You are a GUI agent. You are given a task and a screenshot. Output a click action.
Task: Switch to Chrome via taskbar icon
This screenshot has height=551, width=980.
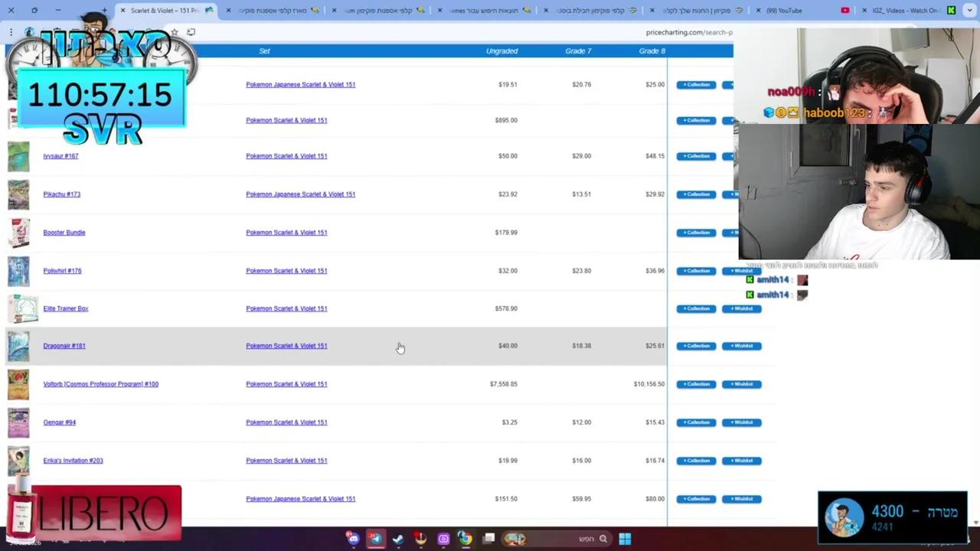(x=465, y=539)
